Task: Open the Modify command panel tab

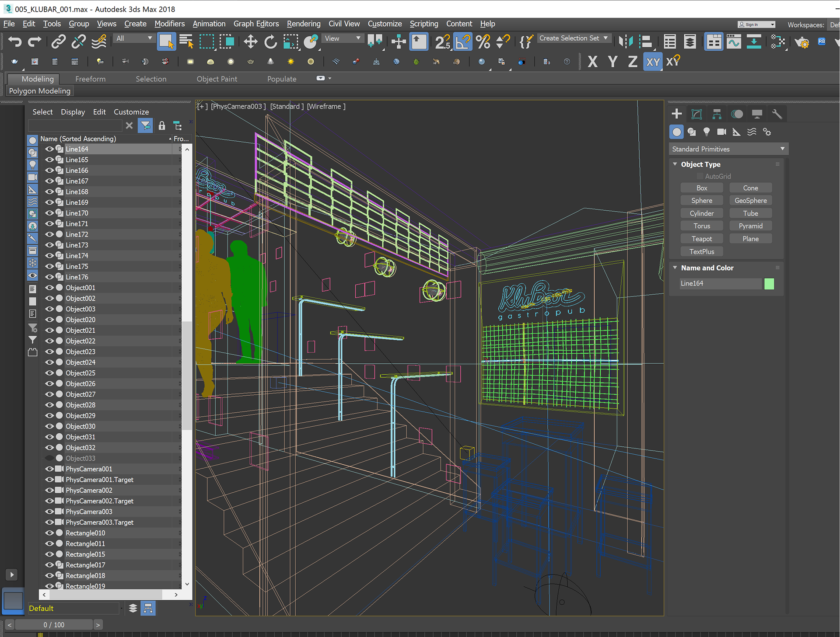Action: pyautogui.click(x=696, y=114)
